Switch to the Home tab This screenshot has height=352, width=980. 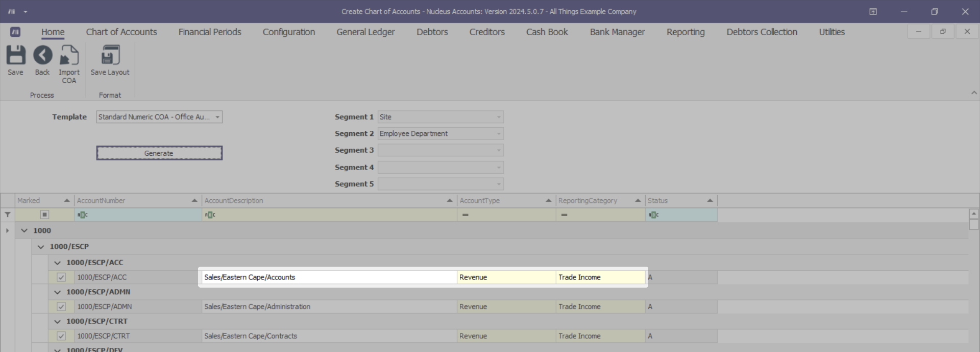tap(53, 32)
